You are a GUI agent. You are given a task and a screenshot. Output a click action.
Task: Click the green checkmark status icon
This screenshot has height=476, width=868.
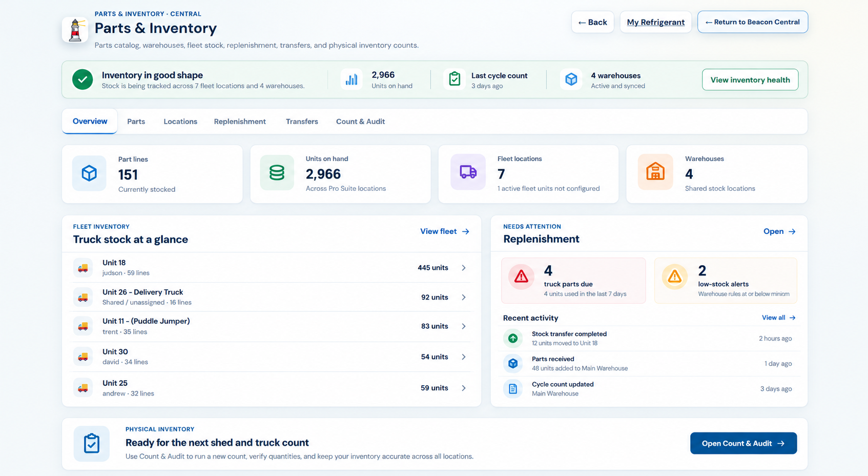tap(82, 80)
